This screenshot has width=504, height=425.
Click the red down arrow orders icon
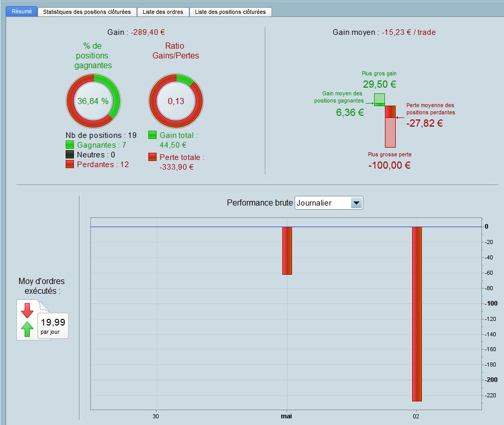[x=27, y=310]
